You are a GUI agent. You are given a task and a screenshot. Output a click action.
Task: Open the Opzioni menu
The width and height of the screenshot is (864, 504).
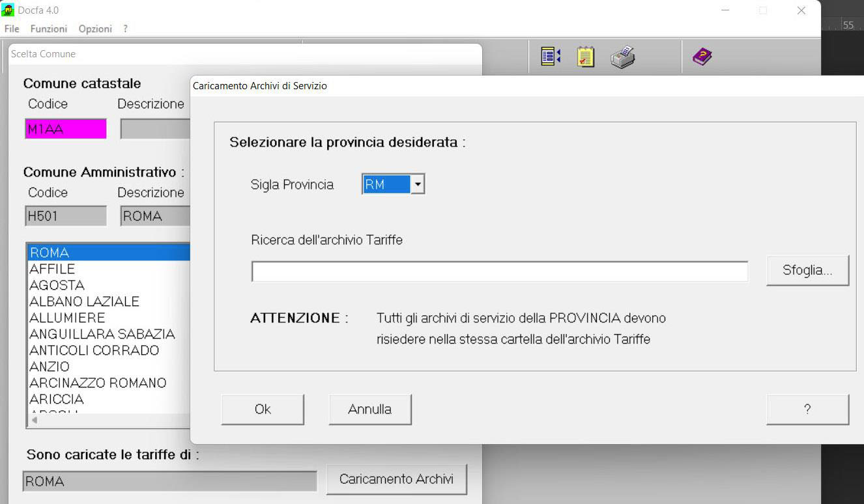pyautogui.click(x=95, y=29)
